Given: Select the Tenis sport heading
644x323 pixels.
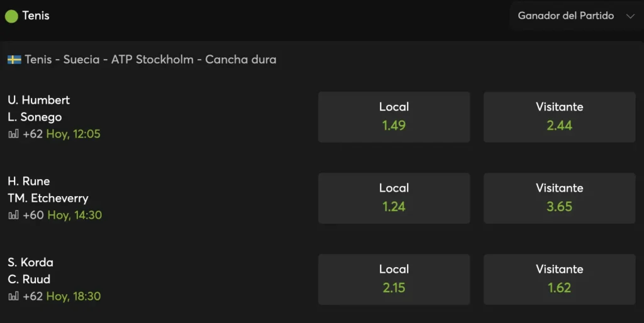Looking at the screenshot, I should pyautogui.click(x=36, y=16).
